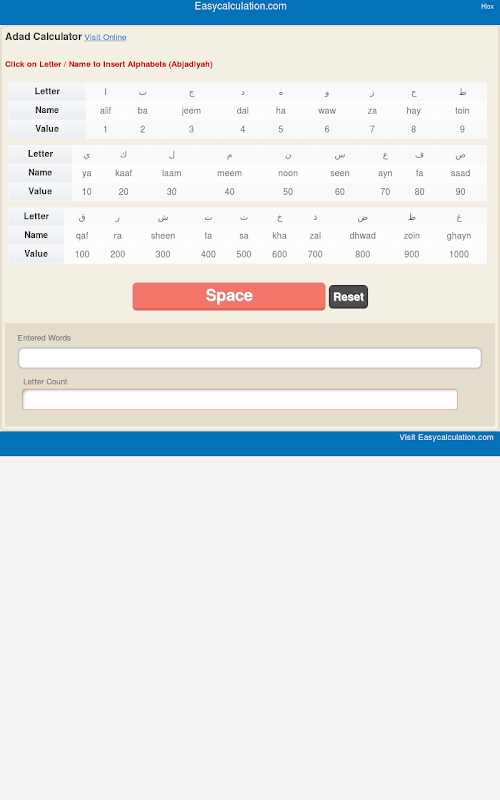The image size is (500, 800).
Task: Insert letter named sa
Action: point(244,236)
